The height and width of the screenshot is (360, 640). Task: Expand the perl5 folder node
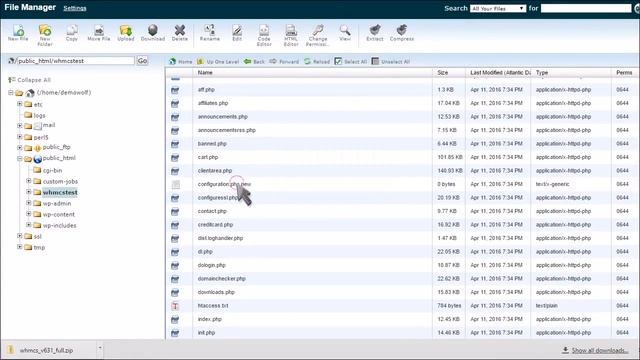coord(20,137)
